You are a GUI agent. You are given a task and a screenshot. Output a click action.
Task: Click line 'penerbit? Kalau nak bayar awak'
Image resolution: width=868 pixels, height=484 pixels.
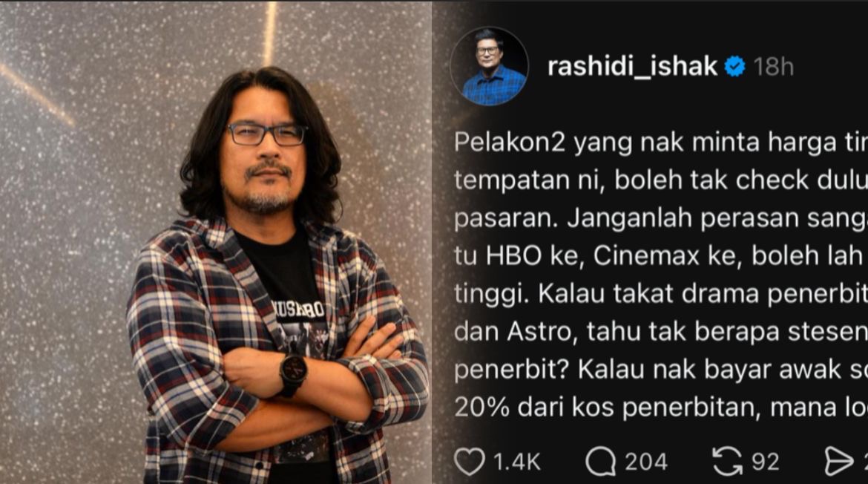point(661,370)
